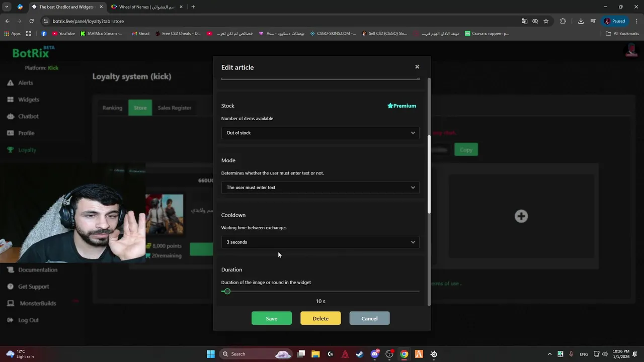Open the YouTube bookmark
The width and height of the screenshot is (644, 362).
(x=63, y=34)
